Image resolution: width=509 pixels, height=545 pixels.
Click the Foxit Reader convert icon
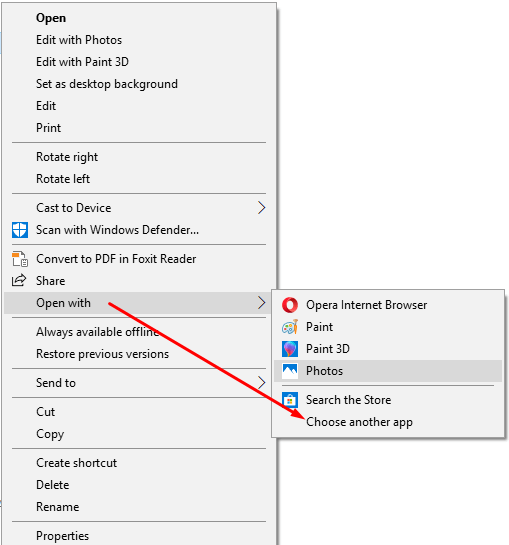point(20,259)
